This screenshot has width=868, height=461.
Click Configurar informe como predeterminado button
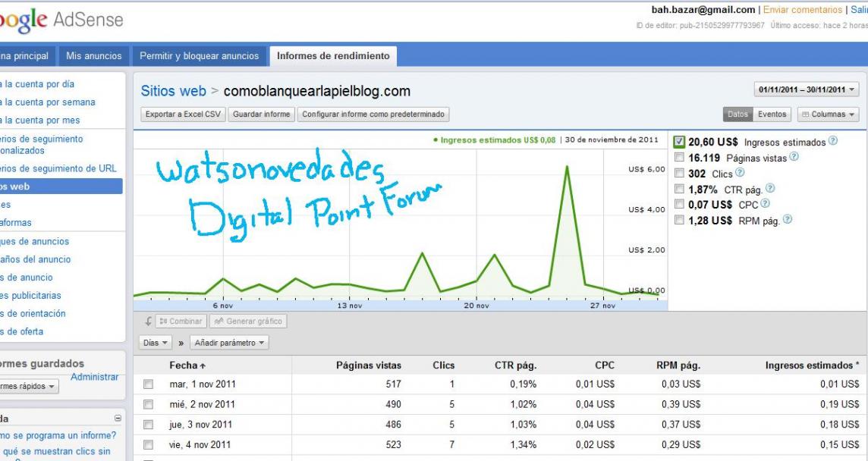coord(373,114)
